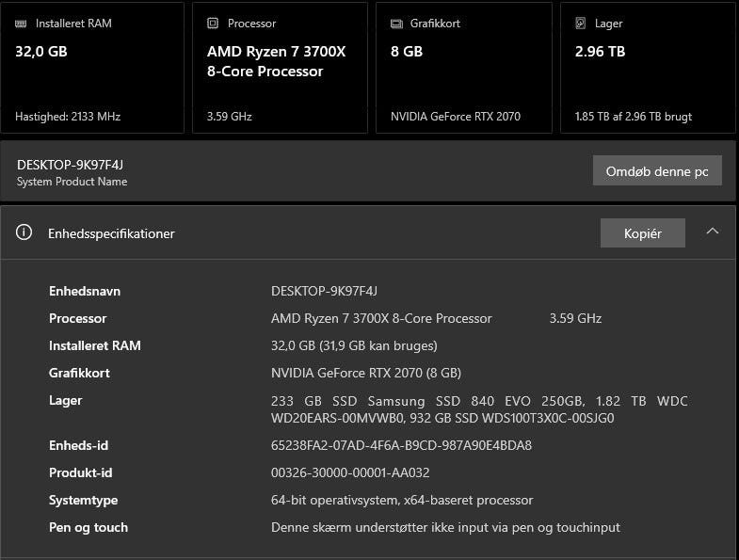
Task: Click the 2.96 TB heading in Lager card
Action: pos(600,52)
